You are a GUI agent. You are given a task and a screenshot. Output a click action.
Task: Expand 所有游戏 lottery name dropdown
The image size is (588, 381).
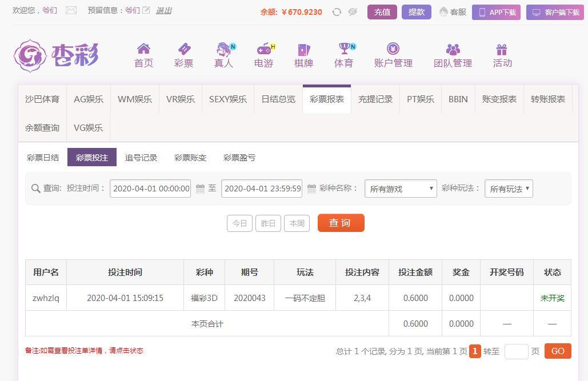pyautogui.click(x=401, y=189)
